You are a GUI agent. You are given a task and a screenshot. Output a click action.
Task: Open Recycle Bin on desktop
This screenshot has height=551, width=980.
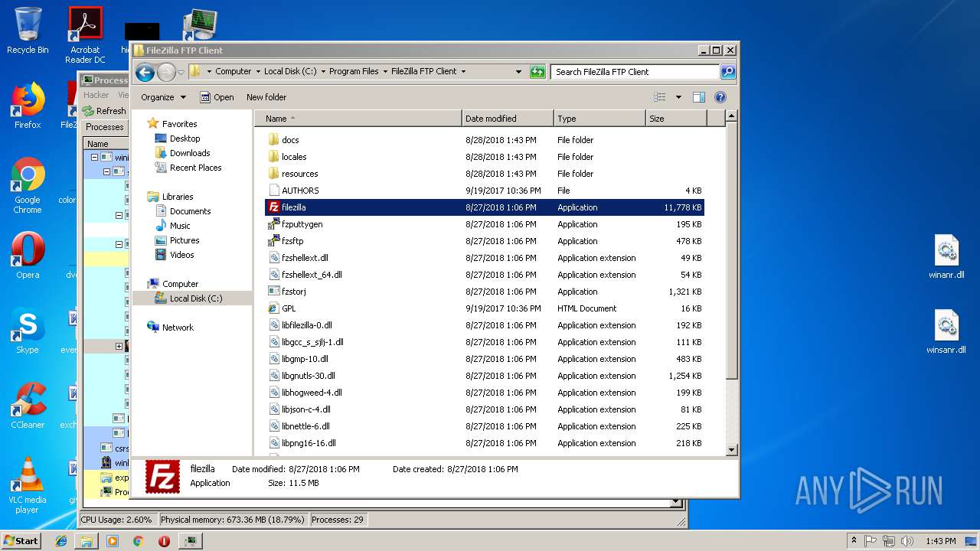click(x=28, y=31)
